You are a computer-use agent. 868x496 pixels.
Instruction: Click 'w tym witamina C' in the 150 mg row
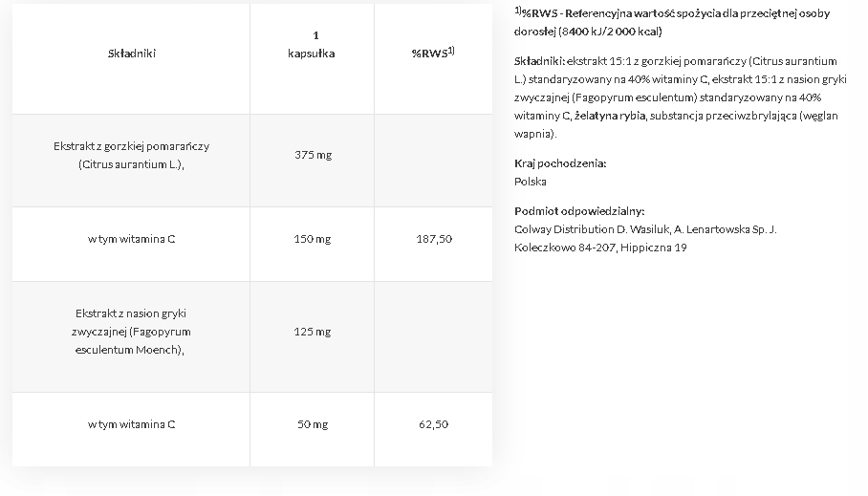pos(132,239)
